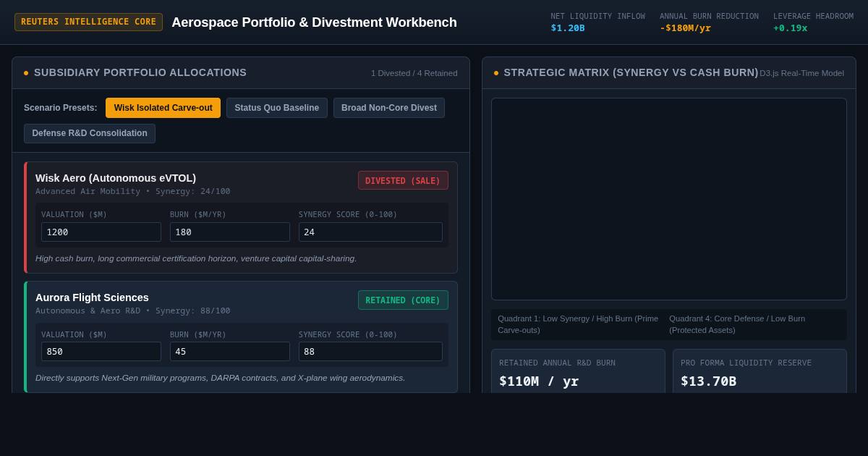Activate Defense R&D Consolidation preset
868x456 pixels.
pos(90,133)
